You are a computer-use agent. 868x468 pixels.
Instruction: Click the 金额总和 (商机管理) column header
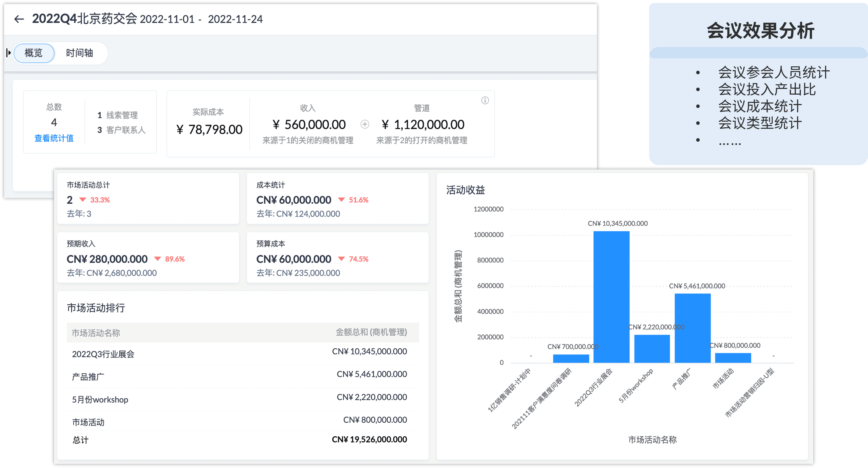[371, 332]
